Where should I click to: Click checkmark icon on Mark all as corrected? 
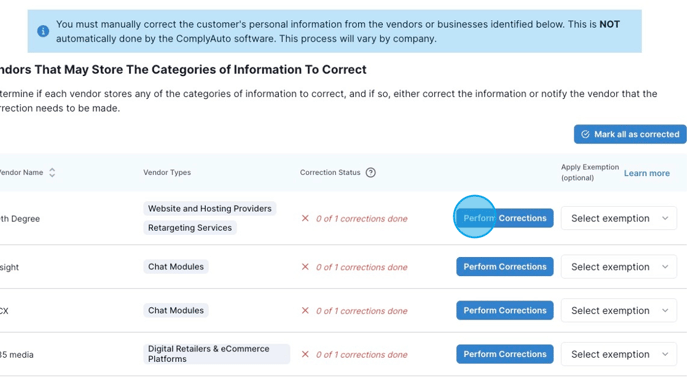tap(585, 134)
